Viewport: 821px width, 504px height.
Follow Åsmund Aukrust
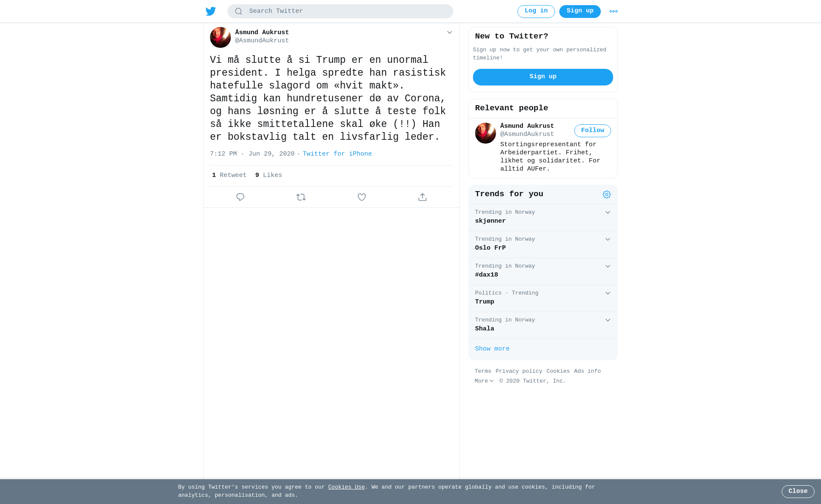coord(593,131)
